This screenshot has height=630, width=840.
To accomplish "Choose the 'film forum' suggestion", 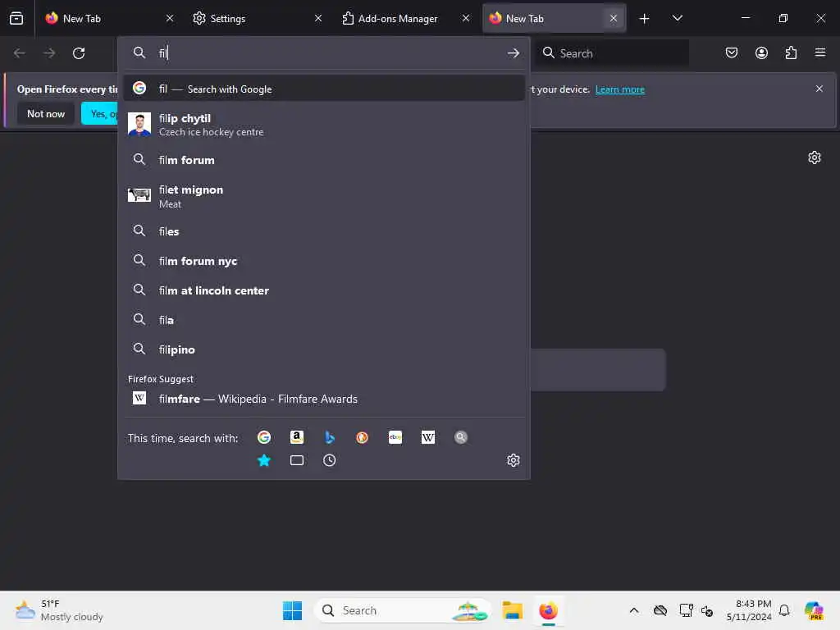I will tap(323, 160).
